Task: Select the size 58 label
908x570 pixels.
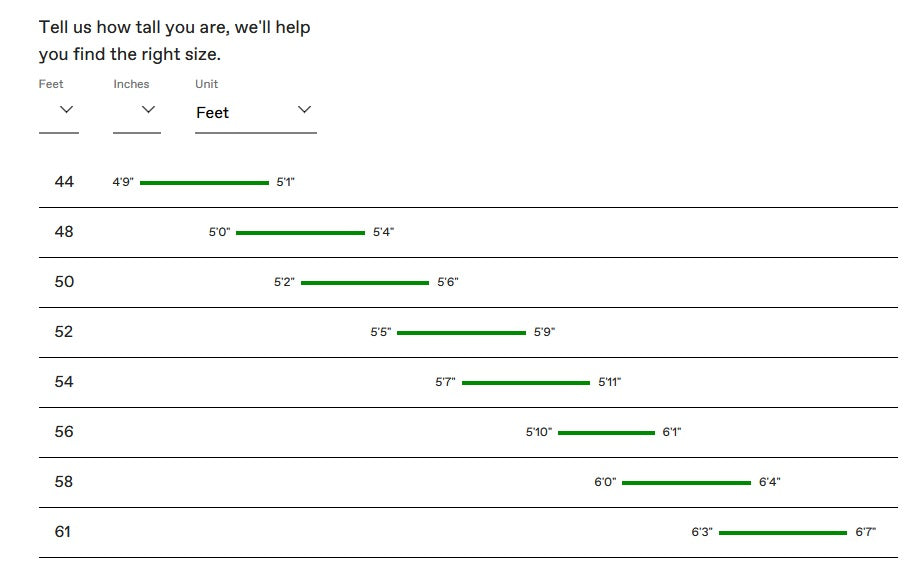Action: tap(64, 482)
